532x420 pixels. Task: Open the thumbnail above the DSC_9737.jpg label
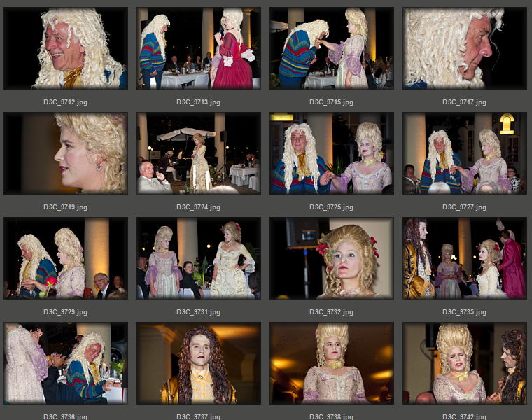(x=199, y=363)
